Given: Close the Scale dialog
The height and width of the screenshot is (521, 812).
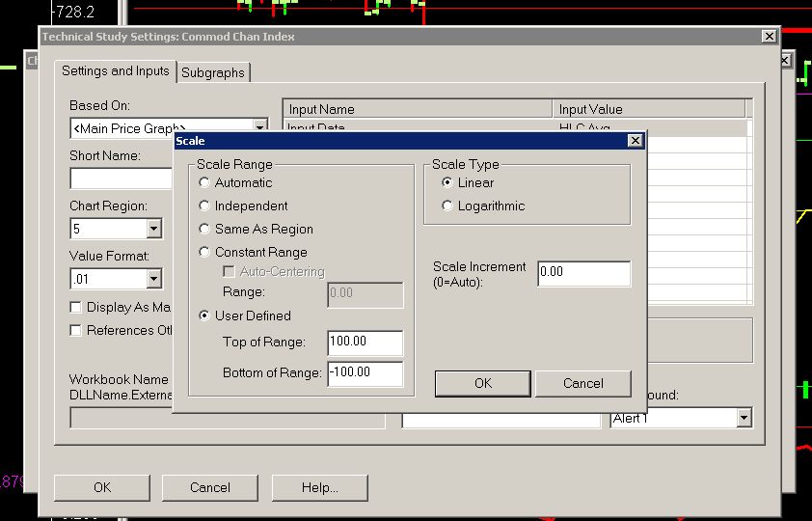Looking at the screenshot, I should [635, 141].
